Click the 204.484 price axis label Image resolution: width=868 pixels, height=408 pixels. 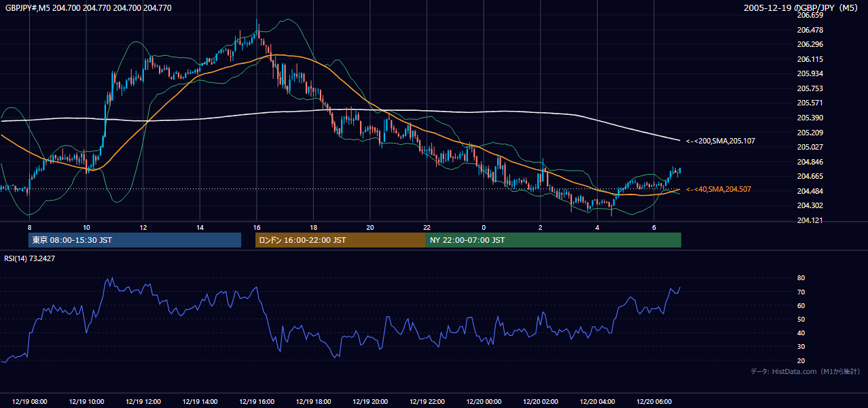point(810,191)
